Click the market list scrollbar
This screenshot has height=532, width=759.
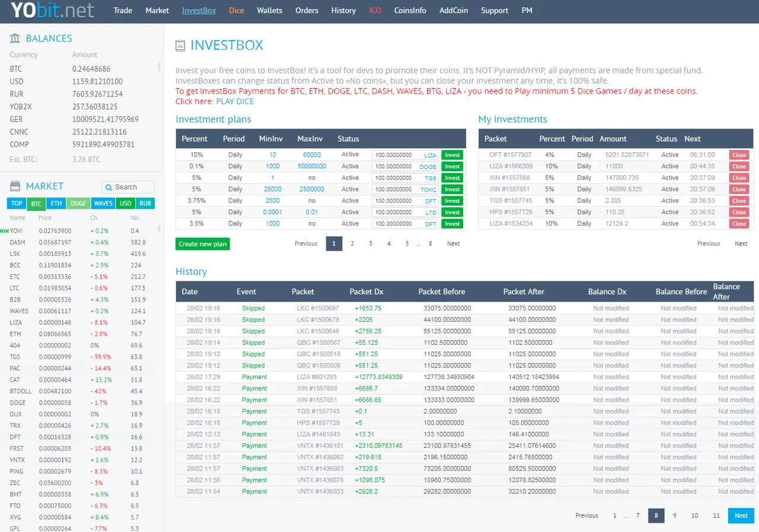(x=159, y=229)
